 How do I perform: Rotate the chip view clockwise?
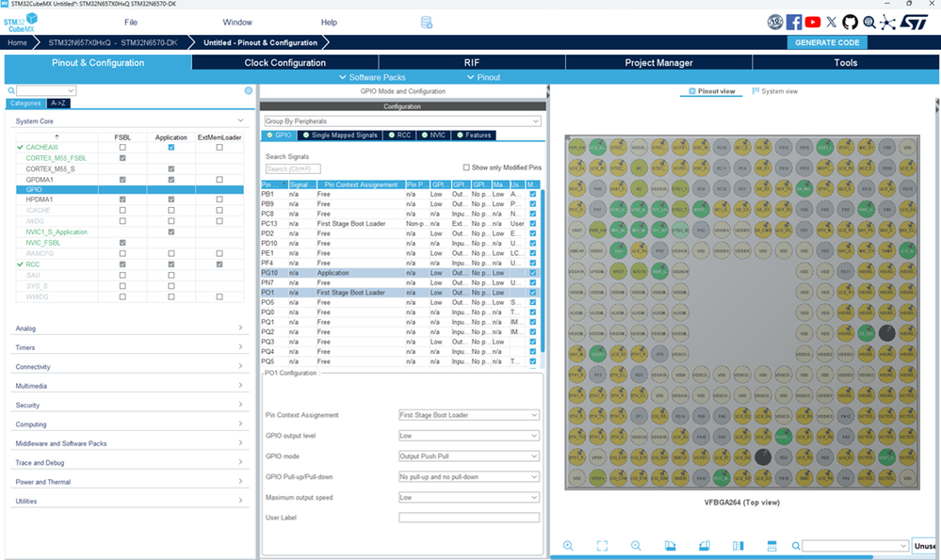[x=671, y=546]
